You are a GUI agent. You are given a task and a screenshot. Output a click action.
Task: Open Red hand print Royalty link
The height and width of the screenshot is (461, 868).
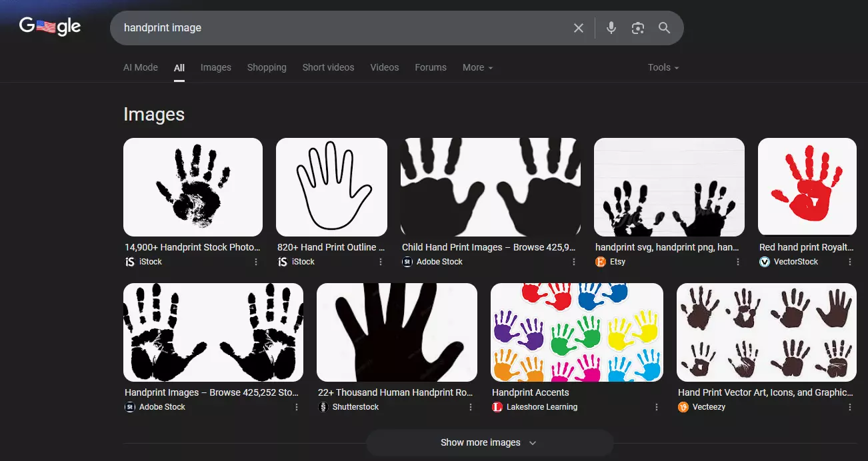click(806, 247)
